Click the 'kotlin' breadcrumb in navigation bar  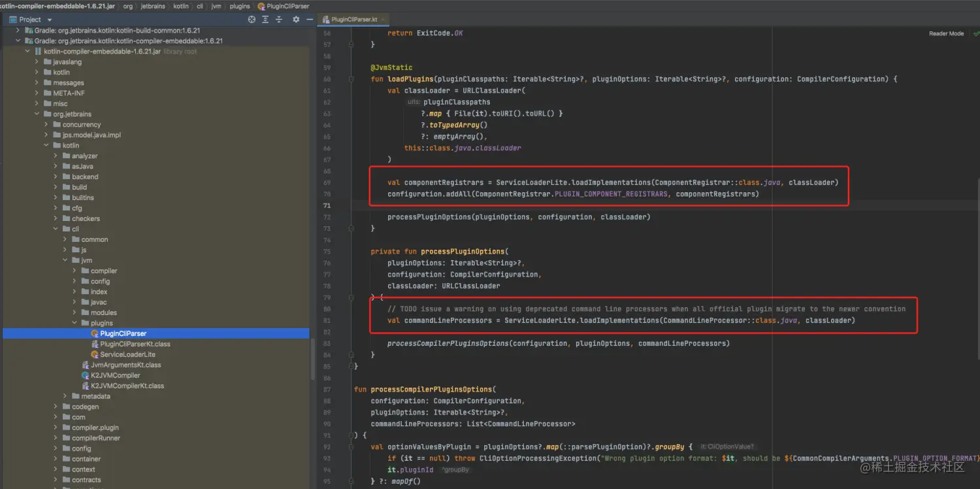181,6
